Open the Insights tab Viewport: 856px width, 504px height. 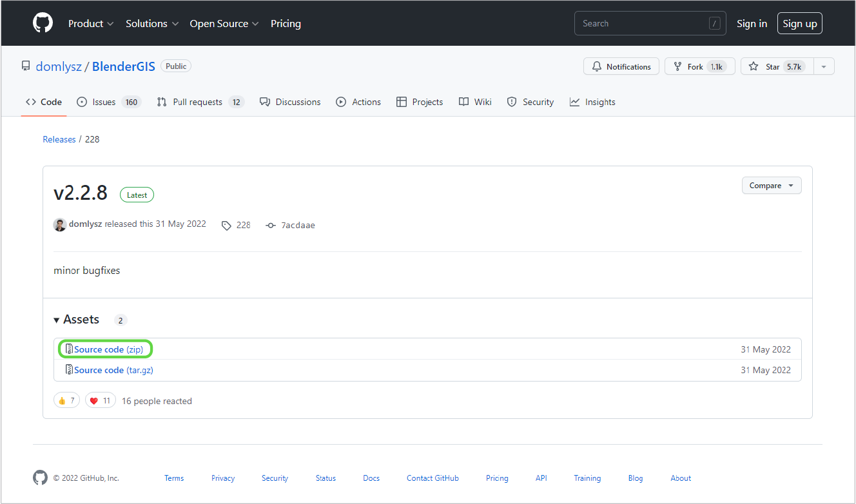pos(592,102)
